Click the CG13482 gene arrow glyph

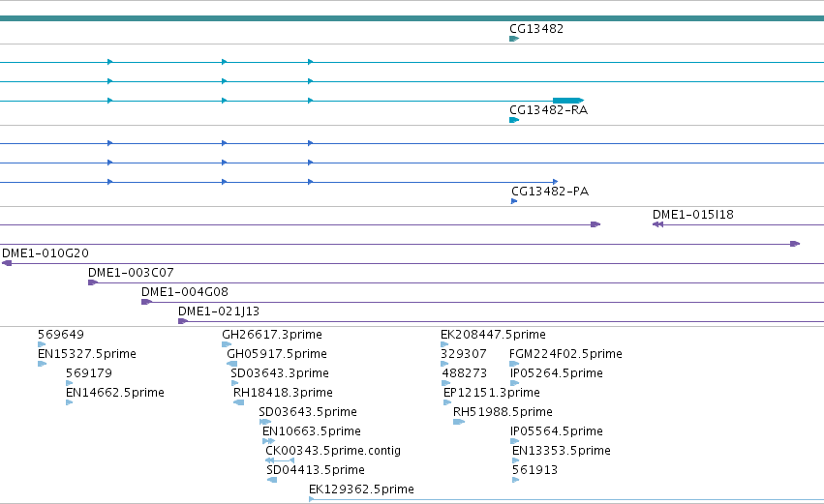pyautogui.click(x=514, y=39)
